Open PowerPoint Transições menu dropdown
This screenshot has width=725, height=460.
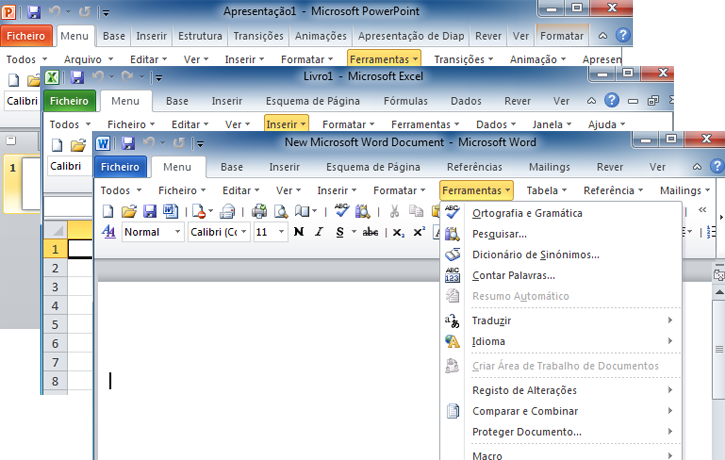(x=464, y=59)
